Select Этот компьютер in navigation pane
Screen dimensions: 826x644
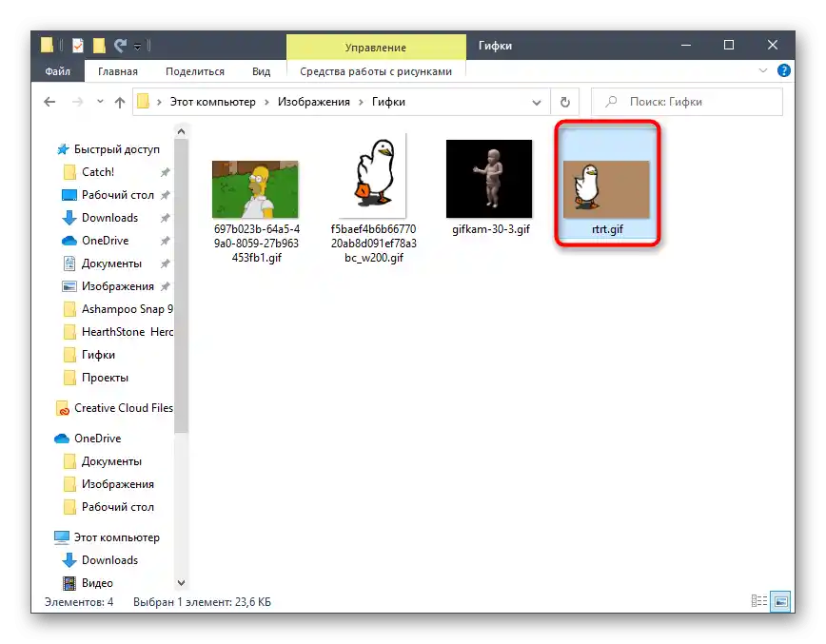[116, 537]
